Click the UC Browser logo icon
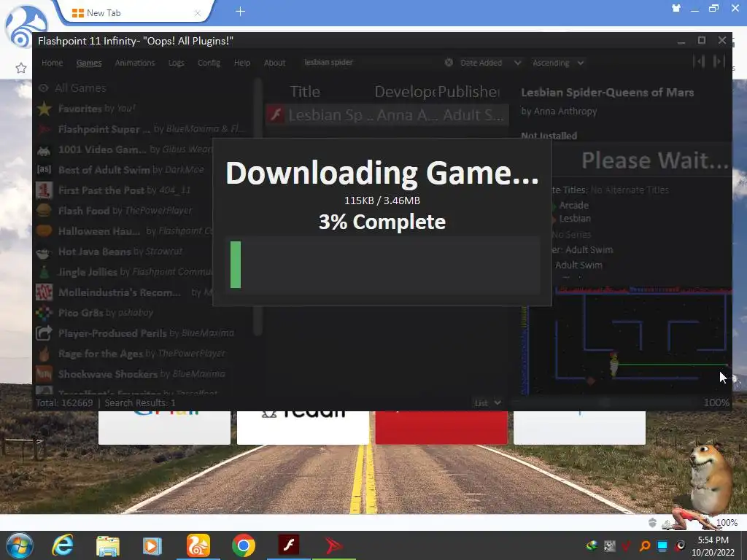The image size is (747, 560). [26, 26]
